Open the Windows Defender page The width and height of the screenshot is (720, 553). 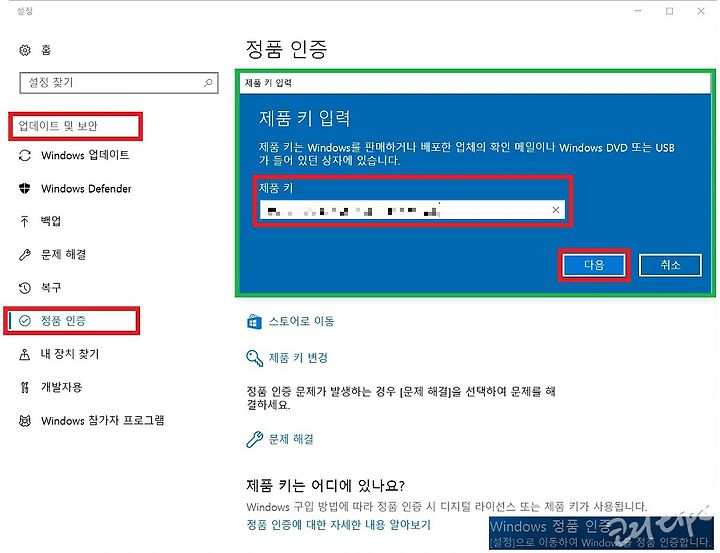coord(86,189)
